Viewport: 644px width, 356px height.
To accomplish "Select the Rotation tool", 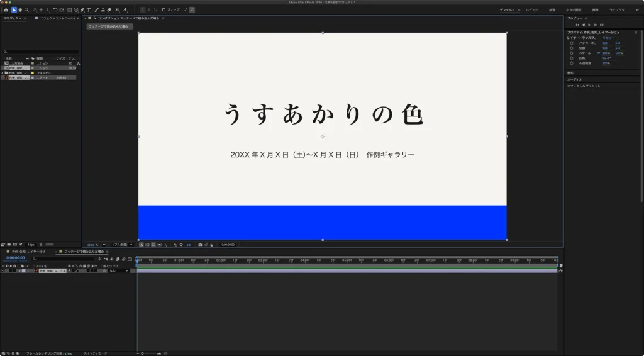I will coord(55,10).
